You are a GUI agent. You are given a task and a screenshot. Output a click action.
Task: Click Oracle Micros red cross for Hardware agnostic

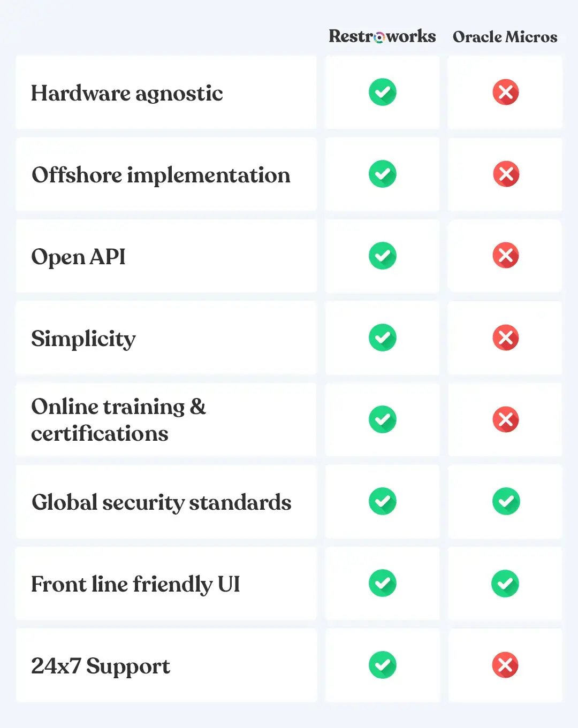coord(505,92)
